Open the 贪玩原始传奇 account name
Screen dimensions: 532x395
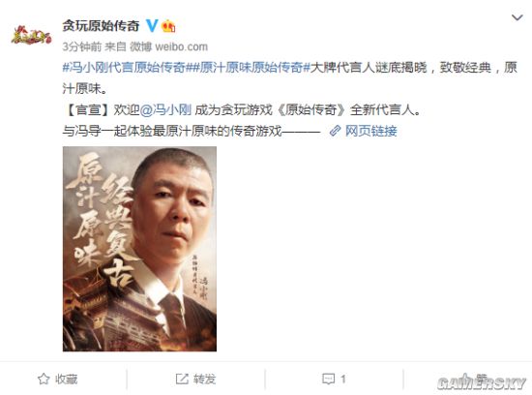102,26
